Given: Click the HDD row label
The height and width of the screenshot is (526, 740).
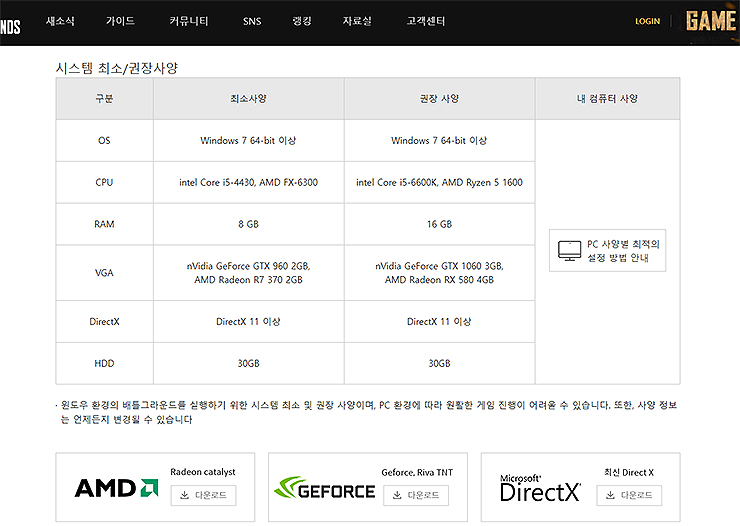Looking at the screenshot, I should (104, 363).
